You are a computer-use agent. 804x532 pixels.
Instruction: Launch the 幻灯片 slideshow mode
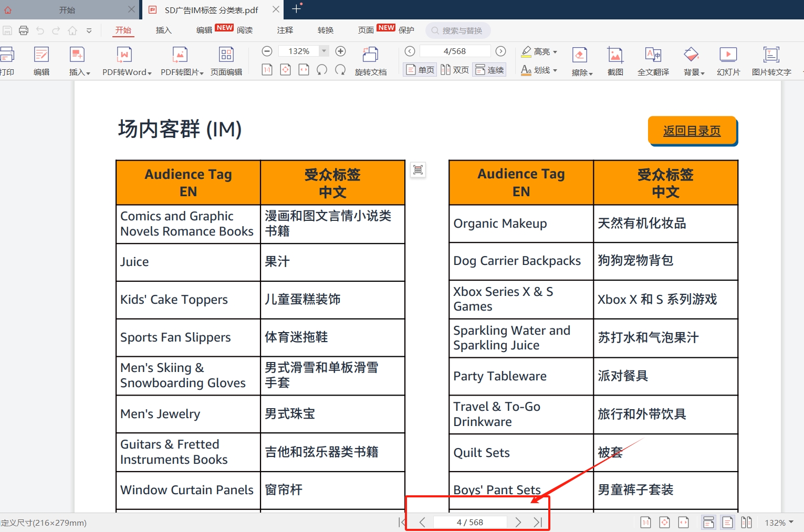[728, 60]
